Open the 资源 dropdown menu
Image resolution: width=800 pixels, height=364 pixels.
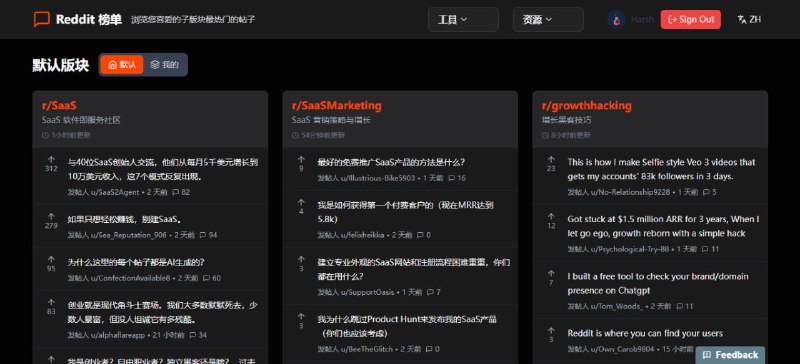click(x=548, y=19)
